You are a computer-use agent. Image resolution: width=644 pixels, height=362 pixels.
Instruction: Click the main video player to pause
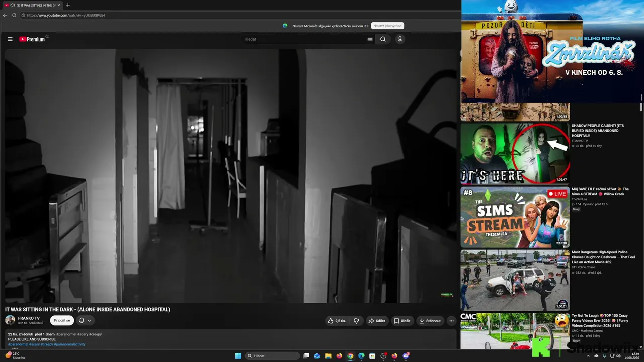click(x=231, y=176)
